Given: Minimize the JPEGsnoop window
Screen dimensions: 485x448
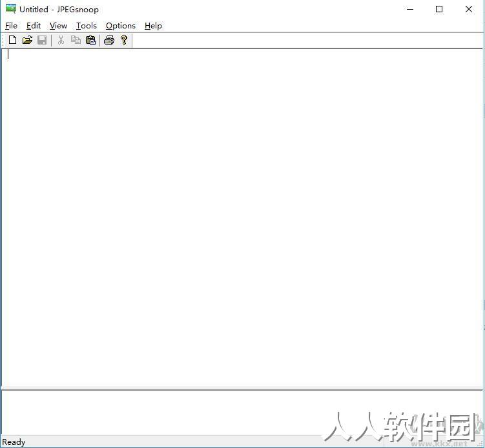Looking at the screenshot, I should coord(410,9).
